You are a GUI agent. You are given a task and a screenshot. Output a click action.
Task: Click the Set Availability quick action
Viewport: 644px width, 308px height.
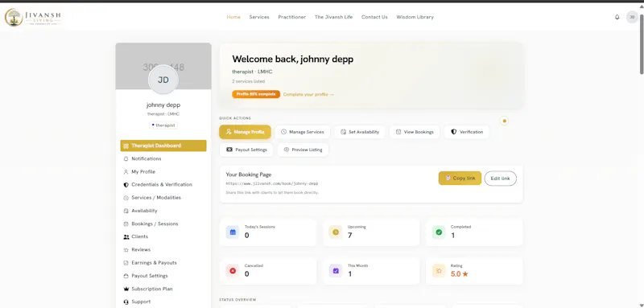point(360,132)
